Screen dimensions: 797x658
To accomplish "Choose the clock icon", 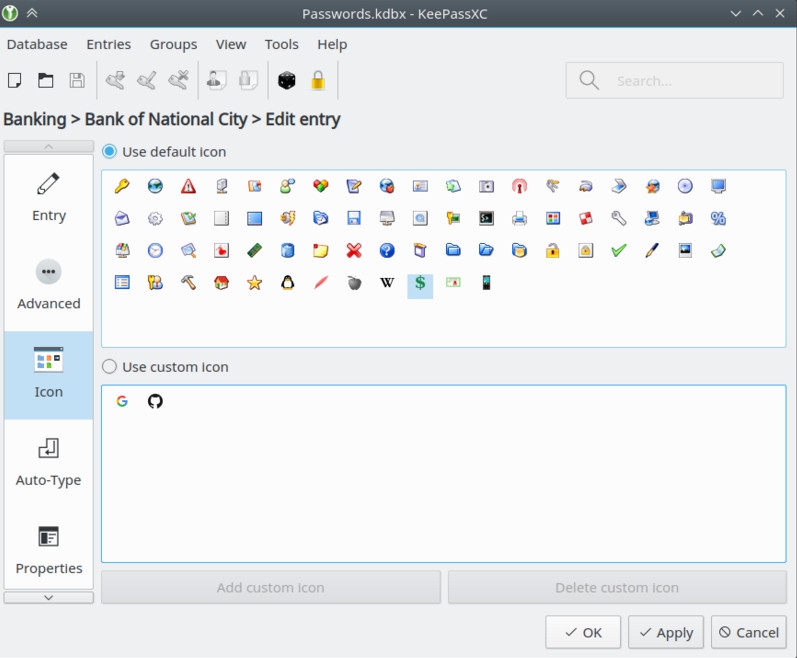I will pos(155,250).
